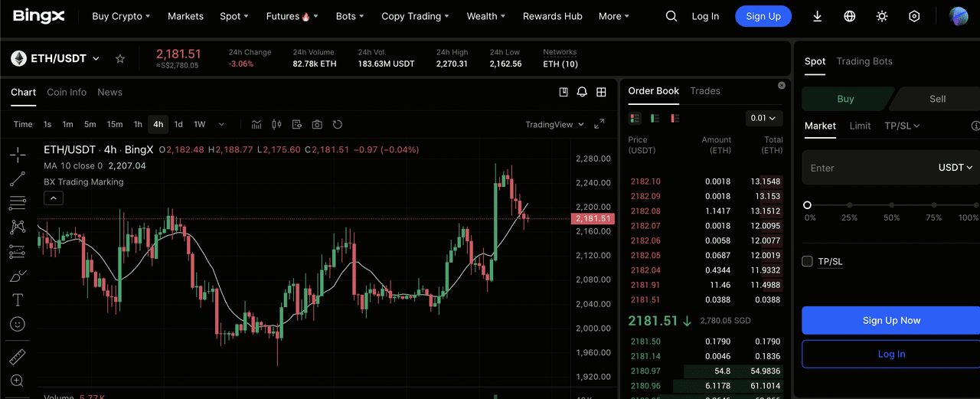Set the amount slider to 50%
The image size is (980, 399).
pos(891,205)
